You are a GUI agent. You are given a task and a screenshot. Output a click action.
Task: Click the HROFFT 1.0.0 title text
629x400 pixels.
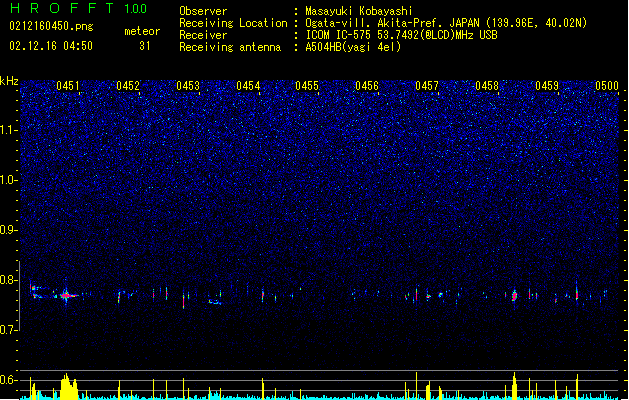click(79, 8)
